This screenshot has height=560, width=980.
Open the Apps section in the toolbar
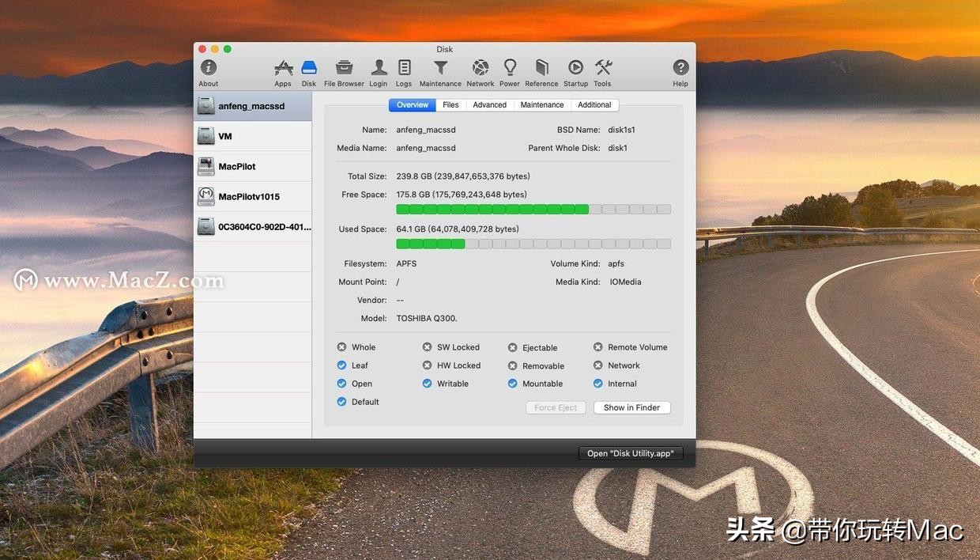pyautogui.click(x=282, y=71)
